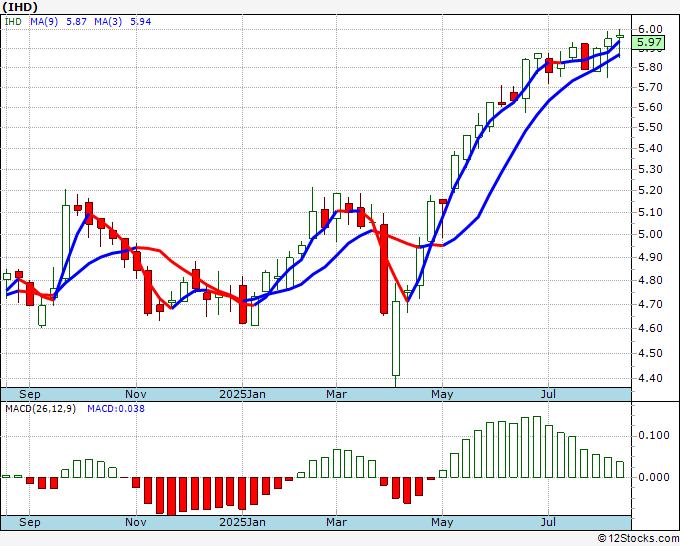Click Mar on the price chart date axis

pyautogui.click(x=337, y=394)
